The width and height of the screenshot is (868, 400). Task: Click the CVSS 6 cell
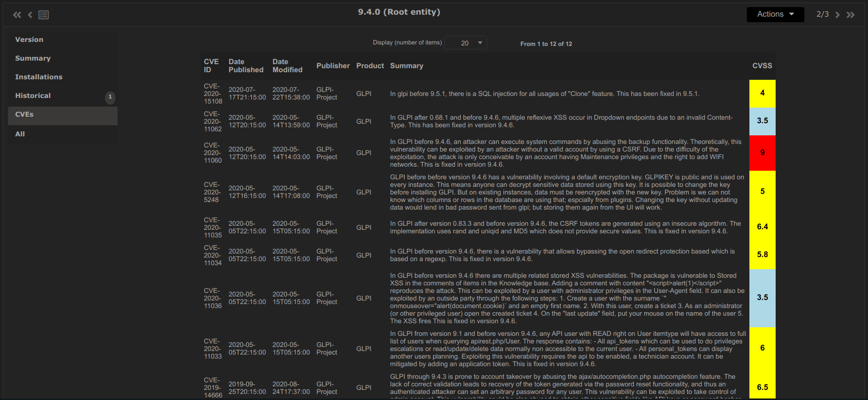(x=763, y=348)
